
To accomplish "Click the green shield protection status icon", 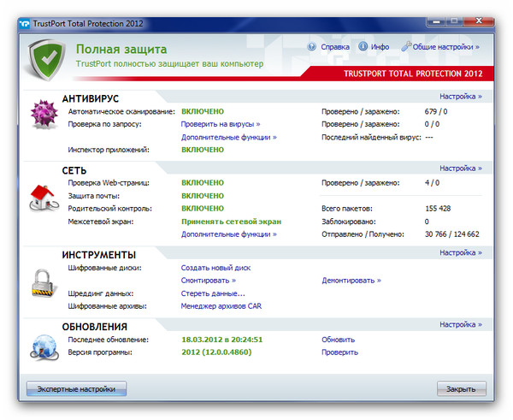I will coord(49,57).
